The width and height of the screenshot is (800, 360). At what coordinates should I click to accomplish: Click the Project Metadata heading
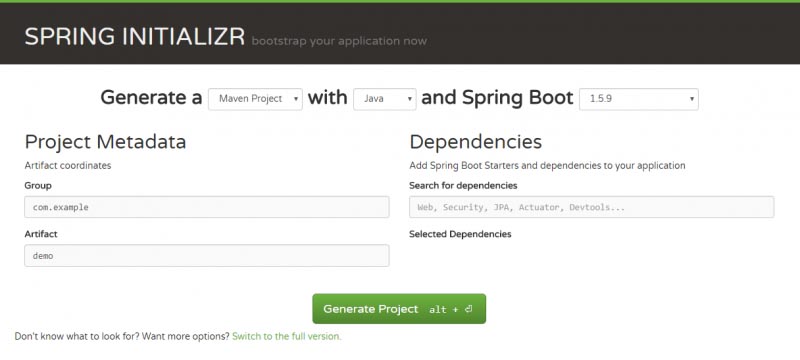(x=105, y=142)
